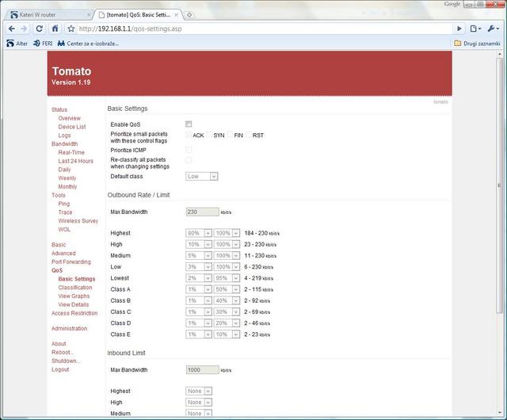Open QoS Classification page
Viewport: 507px width, 420px height.
[x=75, y=288]
